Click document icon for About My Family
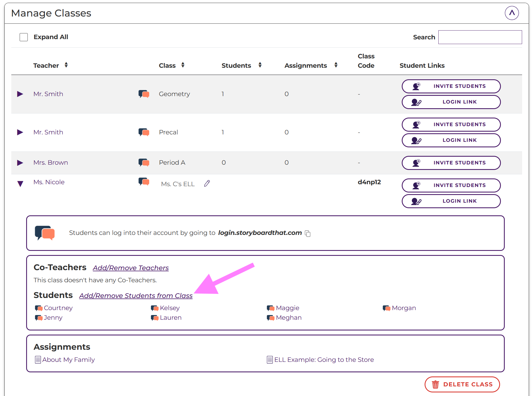This screenshot has height=396, width=532. tap(38, 360)
